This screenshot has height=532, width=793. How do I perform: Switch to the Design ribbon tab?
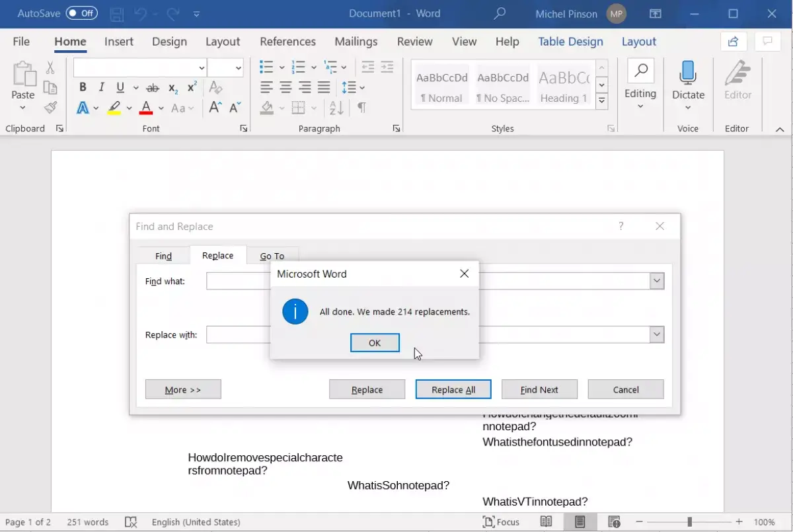[x=169, y=42]
